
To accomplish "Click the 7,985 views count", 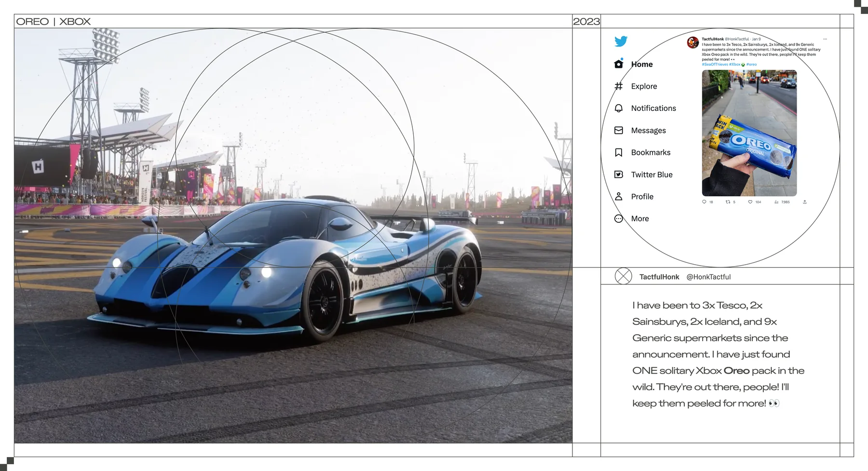I will pos(786,202).
